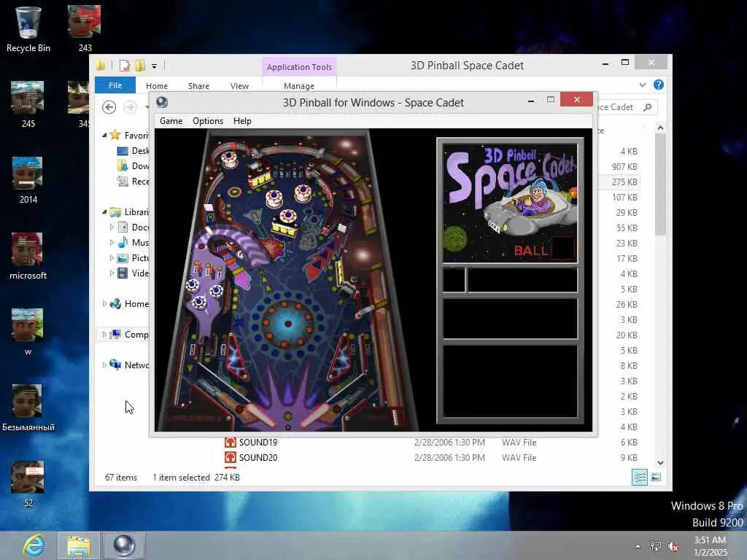Click the Pinball taskbar button
This screenshot has width=747, height=560.
(x=124, y=545)
